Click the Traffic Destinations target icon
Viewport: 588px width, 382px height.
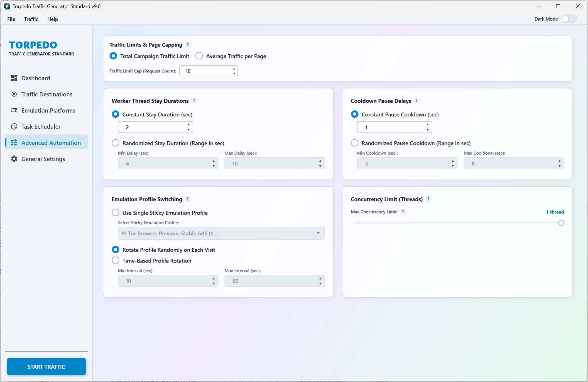pos(14,94)
